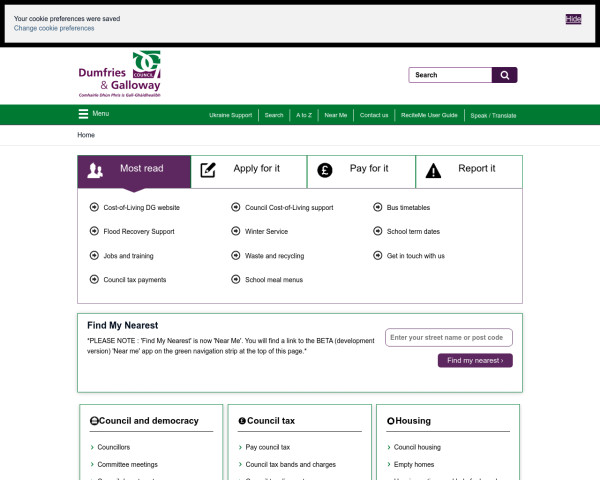Viewport: 600px width, 480px height.
Task: Click arrow icon beside Flood Recovery Support
Action: coord(94,231)
